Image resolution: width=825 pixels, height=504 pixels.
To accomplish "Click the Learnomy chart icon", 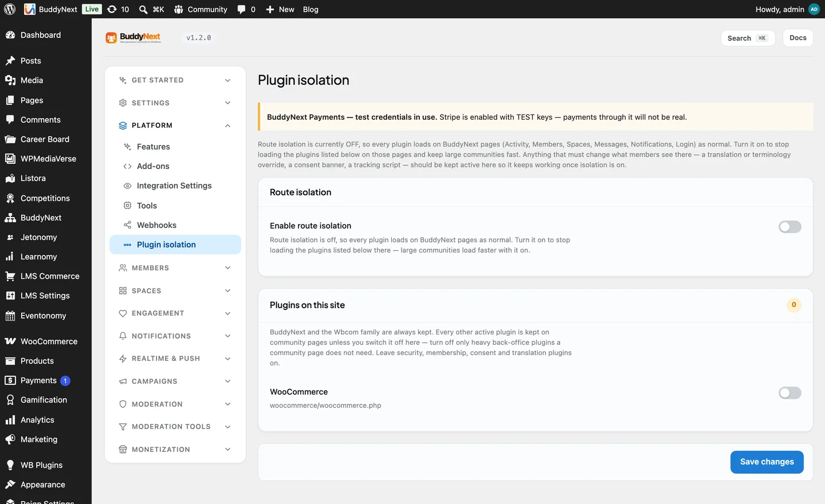I will tap(10, 257).
